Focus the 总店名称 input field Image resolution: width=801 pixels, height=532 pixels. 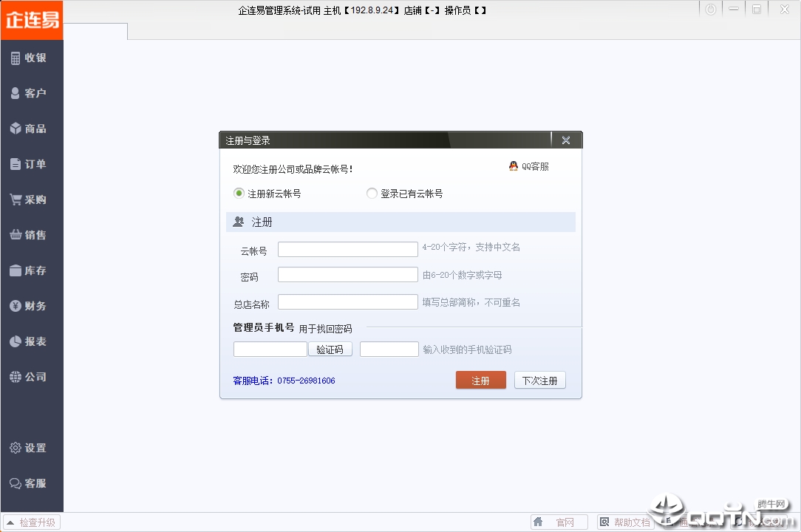pyautogui.click(x=348, y=302)
